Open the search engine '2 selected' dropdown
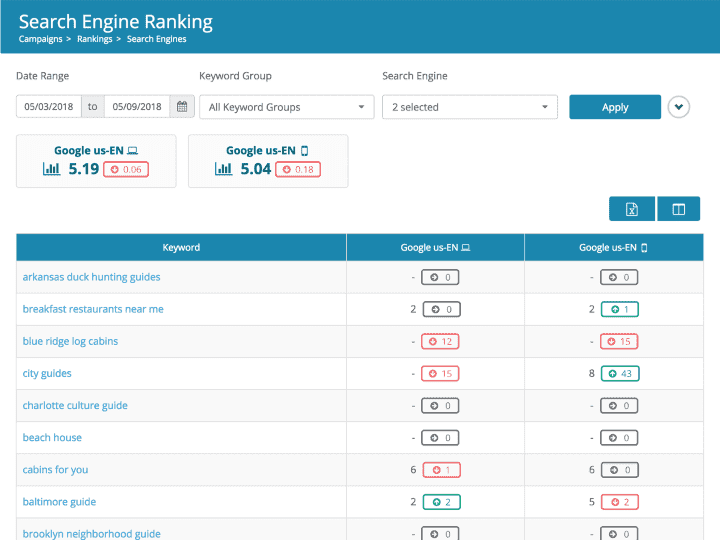Viewport: 720px width, 540px height. [469, 107]
